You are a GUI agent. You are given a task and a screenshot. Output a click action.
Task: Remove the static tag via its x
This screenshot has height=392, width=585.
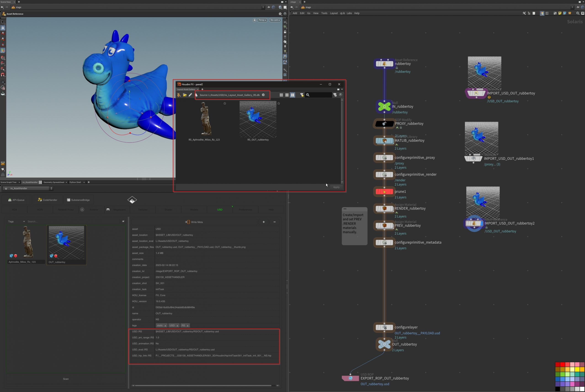click(165, 326)
